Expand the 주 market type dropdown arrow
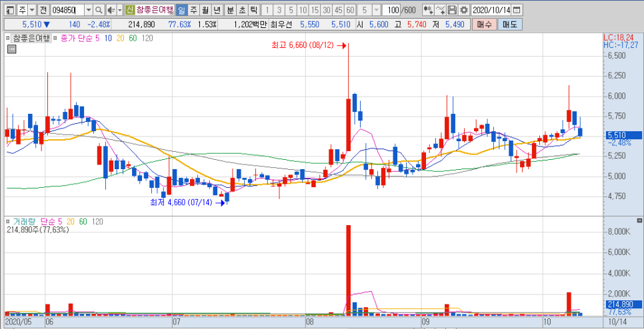Screen dimensions: 644x329 [x=31, y=10]
